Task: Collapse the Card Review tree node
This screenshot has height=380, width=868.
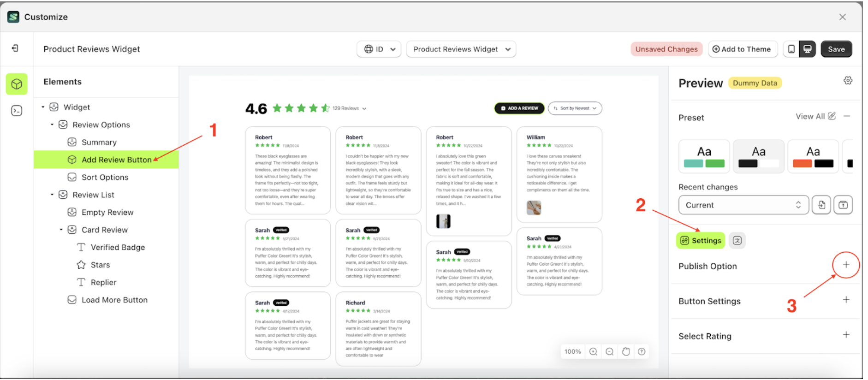Action: click(x=61, y=230)
